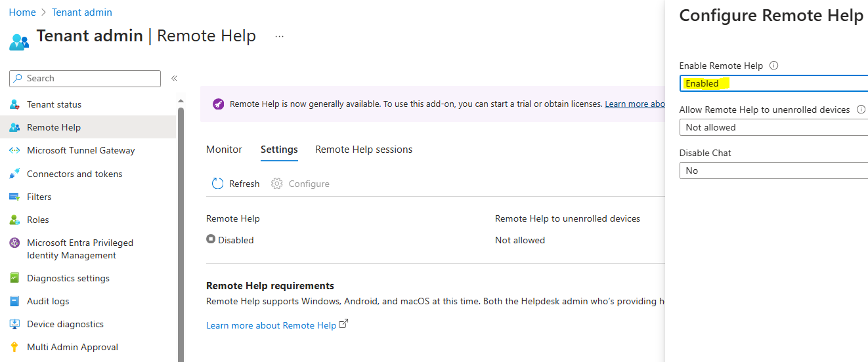Image resolution: width=868 pixels, height=362 pixels.
Task: Click the Enable Remote Help info icon
Action: point(773,66)
